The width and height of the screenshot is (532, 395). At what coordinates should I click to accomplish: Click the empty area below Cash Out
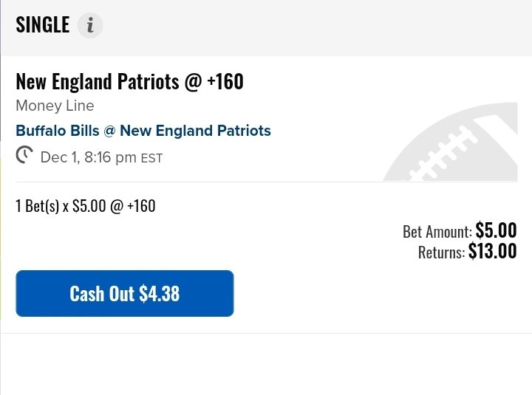[x=266, y=364]
